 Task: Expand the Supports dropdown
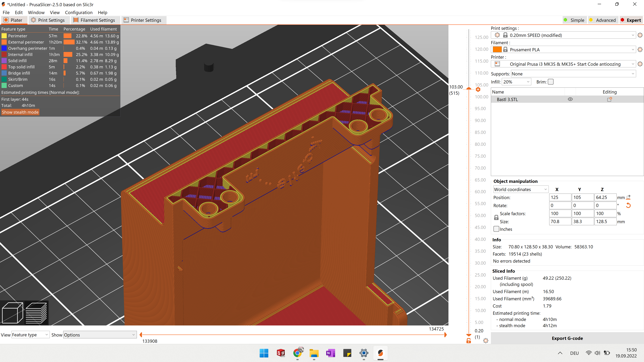pos(573,74)
